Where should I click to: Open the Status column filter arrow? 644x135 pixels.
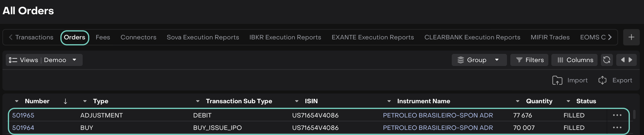point(568,101)
